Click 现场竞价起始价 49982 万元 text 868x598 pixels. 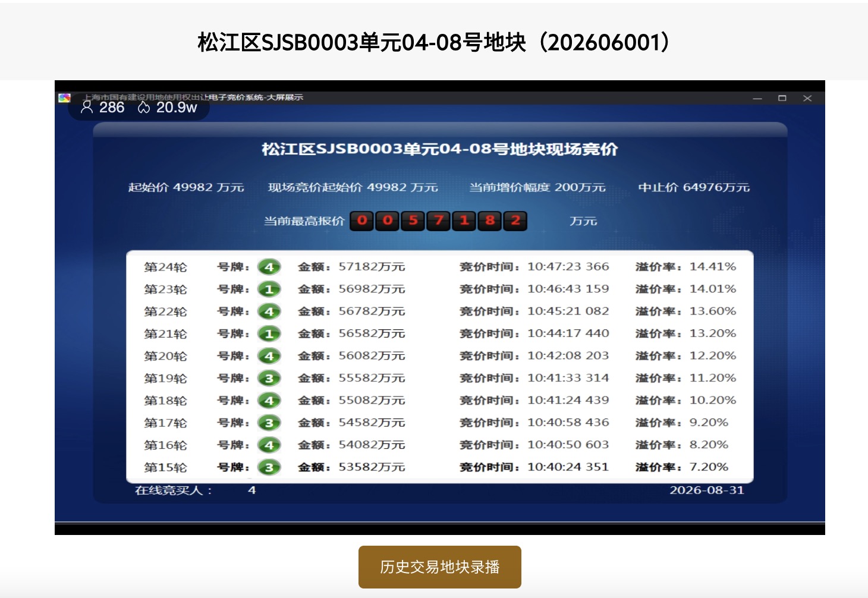coord(353,187)
